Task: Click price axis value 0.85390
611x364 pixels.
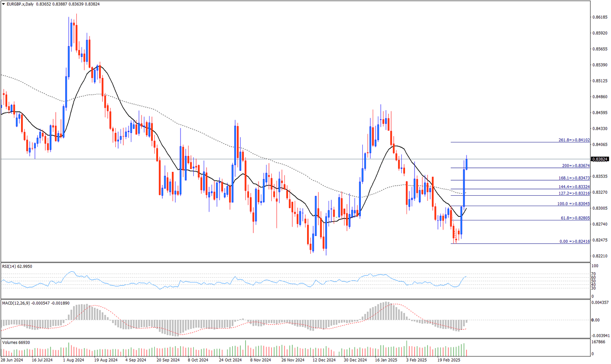Action: pyautogui.click(x=600, y=65)
